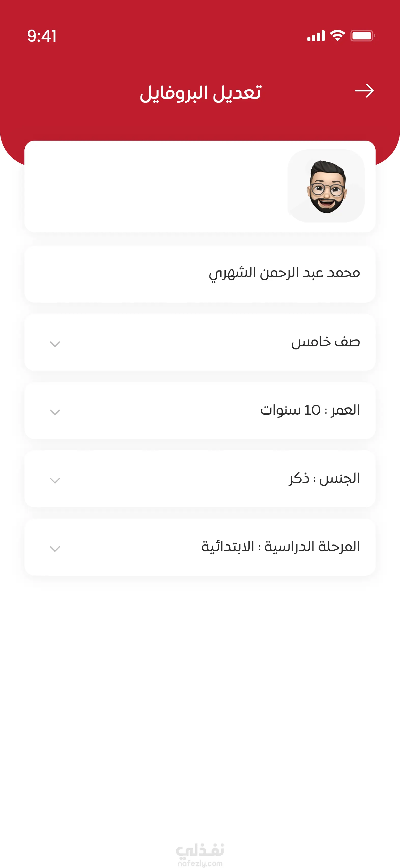
Task: Open the nafezly.com link at bottom
Action: pyautogui.click(x=200, y=863)
